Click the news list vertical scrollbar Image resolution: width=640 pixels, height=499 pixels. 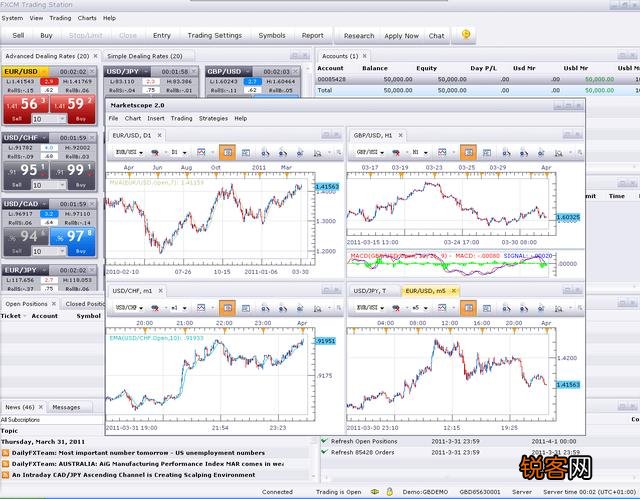pyautogui.click(x=314, y=458)
